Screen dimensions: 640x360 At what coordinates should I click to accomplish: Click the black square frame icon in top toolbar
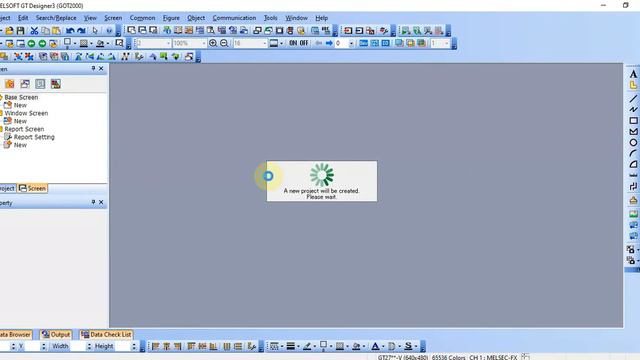click(280, 31)
